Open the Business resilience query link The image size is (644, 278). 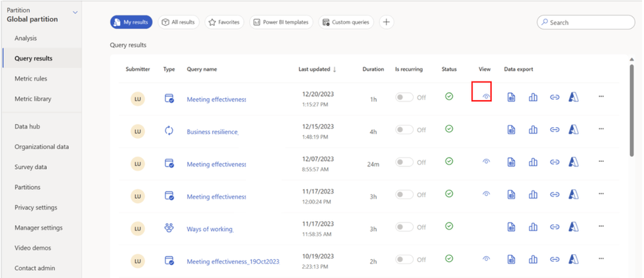point(212,132)
